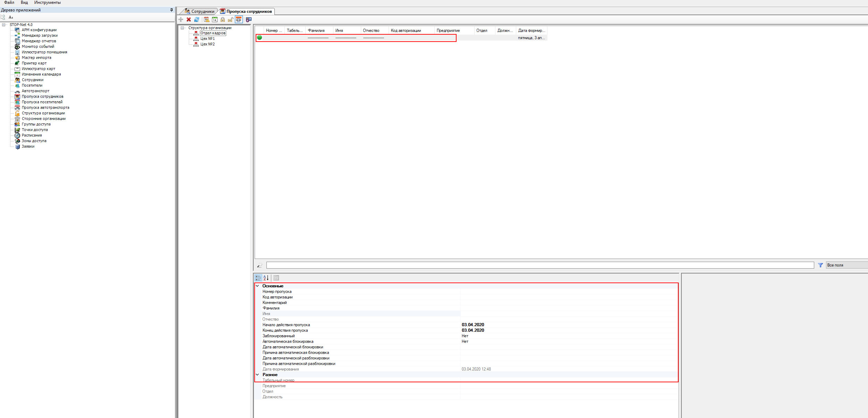
Task: Click the categorized view icon in app tree toolbar
Action: (3, 17)
